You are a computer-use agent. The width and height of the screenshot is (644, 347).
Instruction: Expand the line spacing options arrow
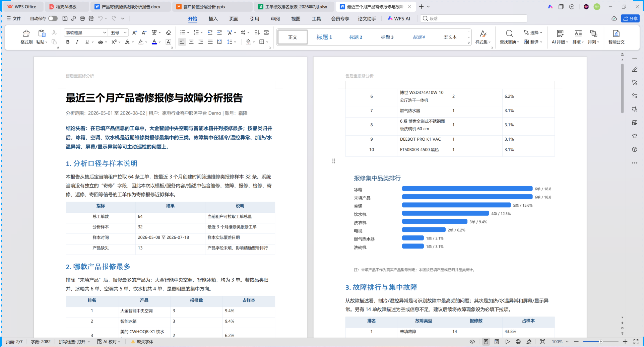click(x=235, y=42)
